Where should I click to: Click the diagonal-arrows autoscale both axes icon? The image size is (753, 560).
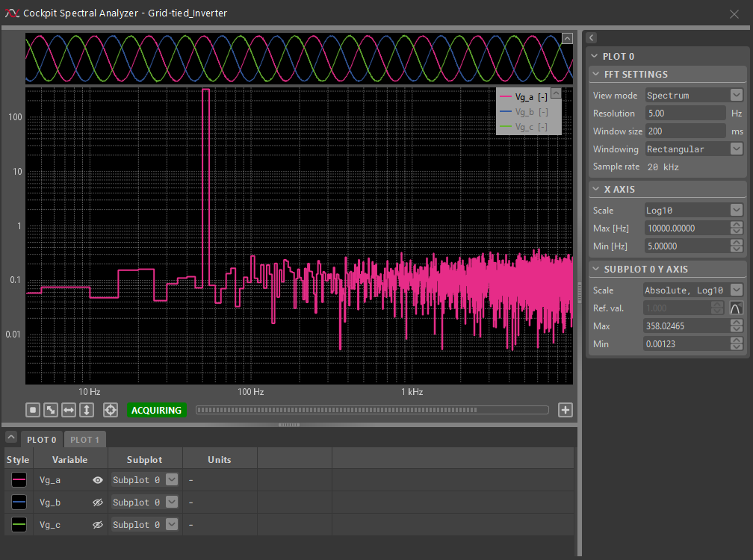50,410
